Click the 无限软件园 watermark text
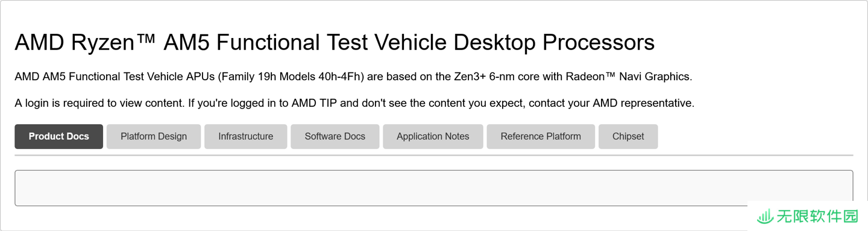 (817, 217)
